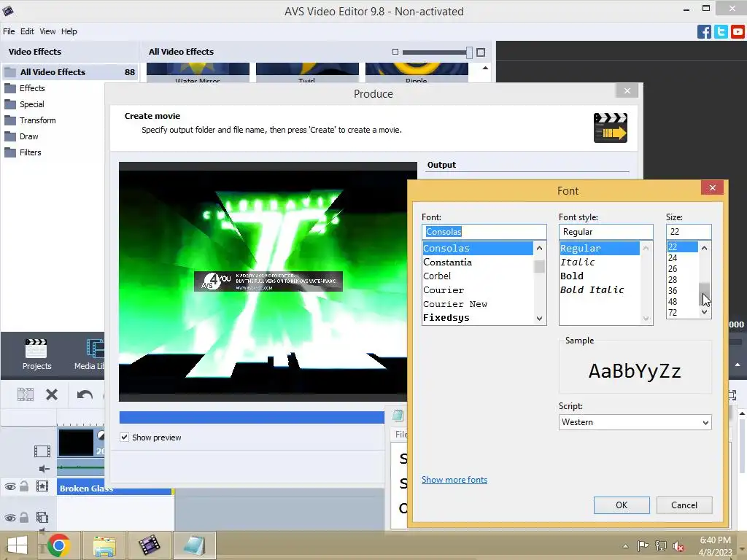Click effects gallery scroll-up arrow
This screenshot has width=747, height=560.
click(485, 68)
